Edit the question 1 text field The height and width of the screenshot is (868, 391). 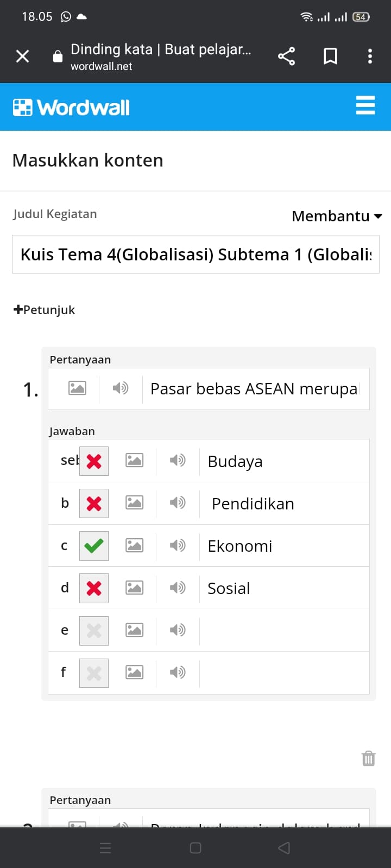pyautogui.click(x=255, y=389)
